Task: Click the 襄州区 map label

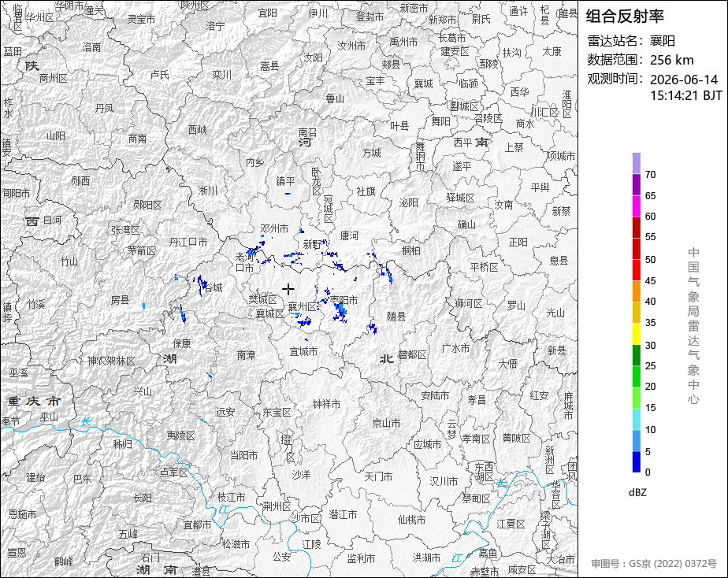Action: pyautogui.click(x=302, y=306)
